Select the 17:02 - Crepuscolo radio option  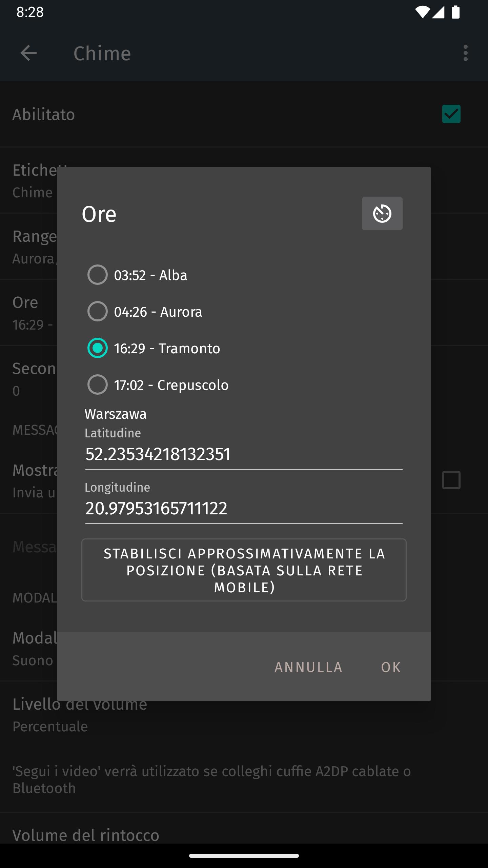click(158, 384)
